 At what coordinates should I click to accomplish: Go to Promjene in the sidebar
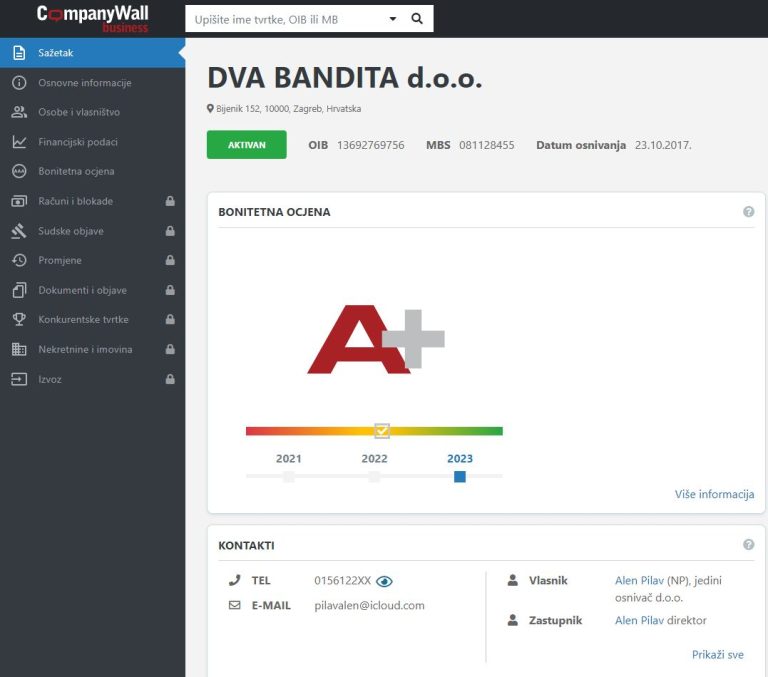pyautogui.click(x=93, y=260)
